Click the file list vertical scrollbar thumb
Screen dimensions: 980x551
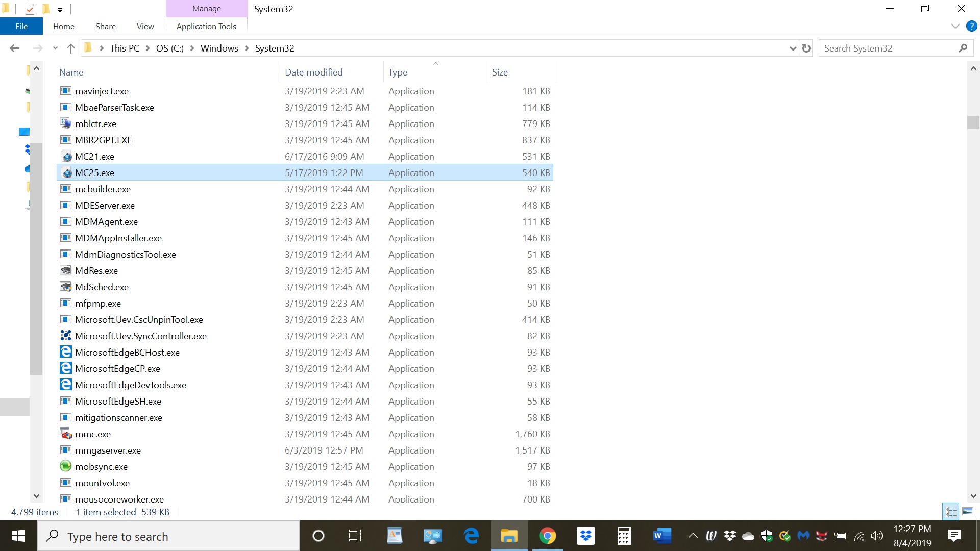[973, 122]
